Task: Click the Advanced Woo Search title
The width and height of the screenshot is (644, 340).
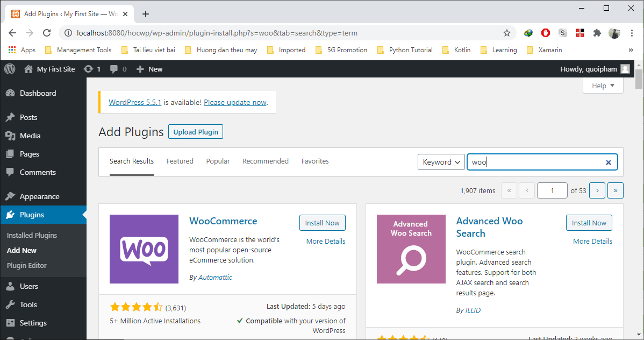Action: tap(490, 228)
